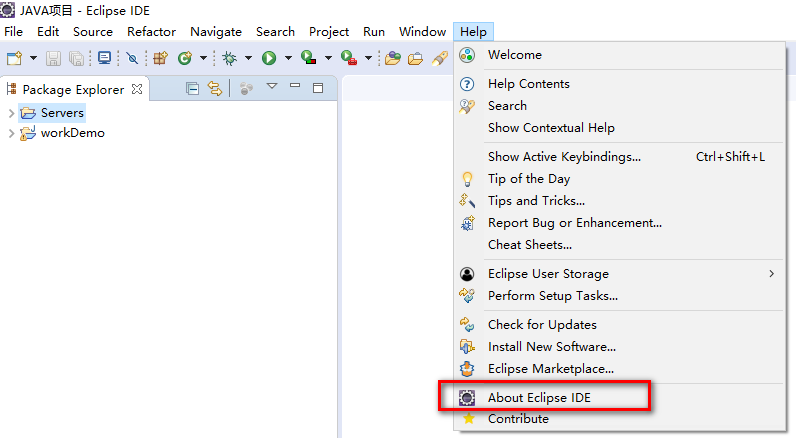796x438 pixels.
Task: Maximize the Package Explorer view
Action: (x=318, y=88)
